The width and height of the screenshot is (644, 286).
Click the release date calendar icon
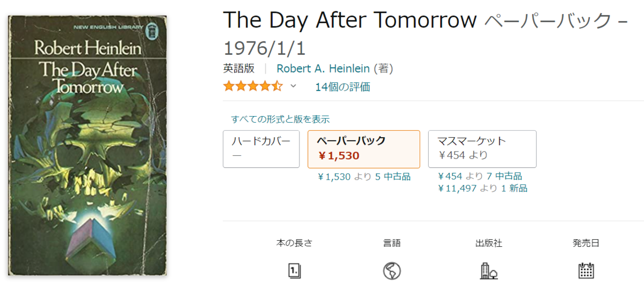point(586,270)
